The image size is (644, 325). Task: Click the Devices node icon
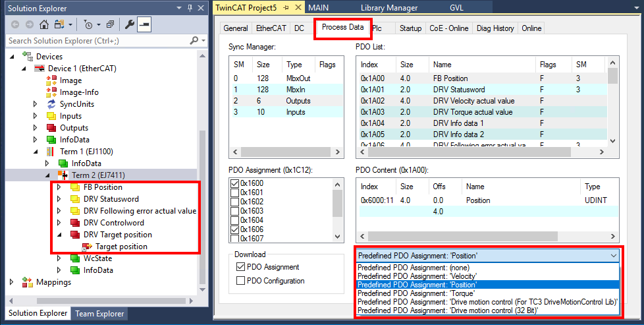[x=28, y=56]
